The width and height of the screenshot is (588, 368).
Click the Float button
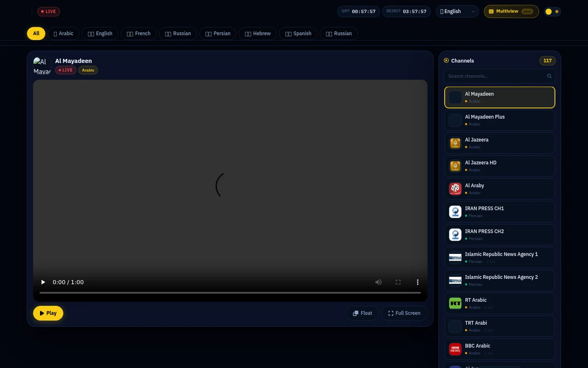point(362,313)
